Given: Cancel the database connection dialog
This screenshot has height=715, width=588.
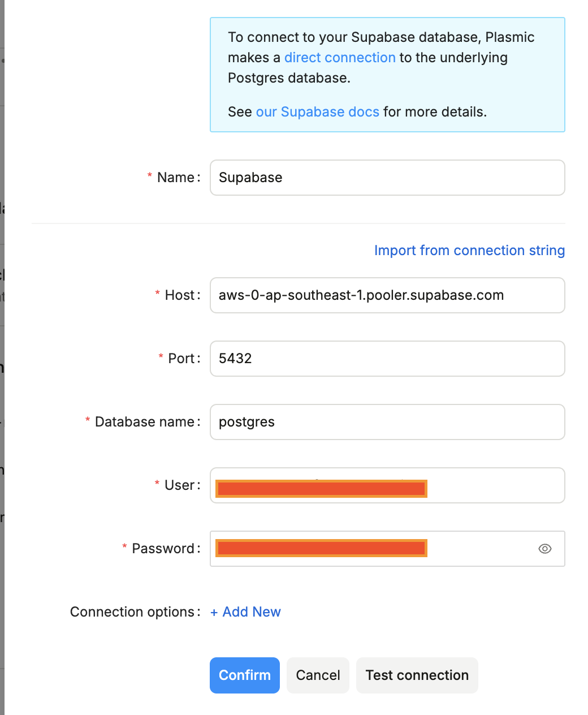Looking at the screenshot, I should pyautogui.click(x=318, y=675).
